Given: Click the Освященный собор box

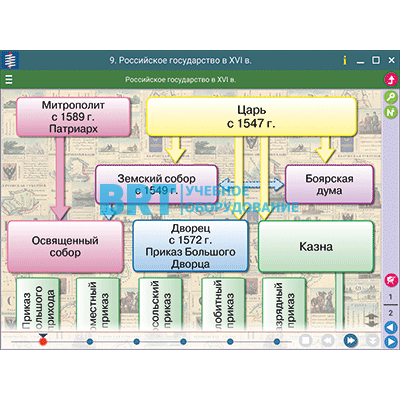Looking at the screenshot, I should (x=65, y=247).
